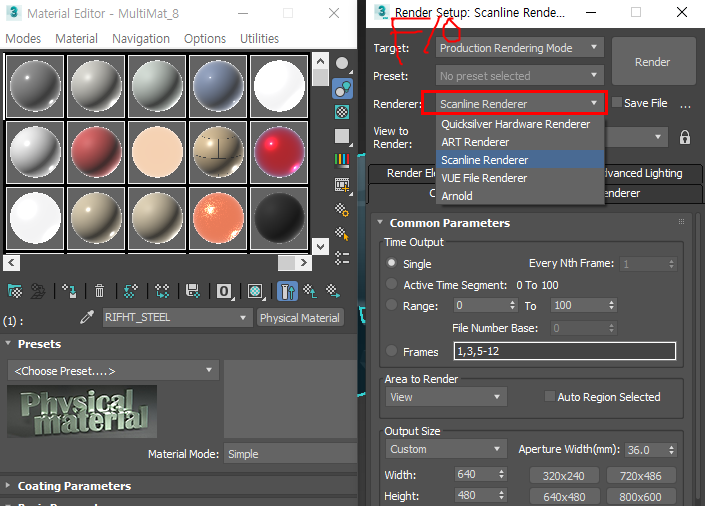This screenshot has width=705, height=506.
Task: Click the Reset Map trash icon
Action: click(x=99, y=291)
